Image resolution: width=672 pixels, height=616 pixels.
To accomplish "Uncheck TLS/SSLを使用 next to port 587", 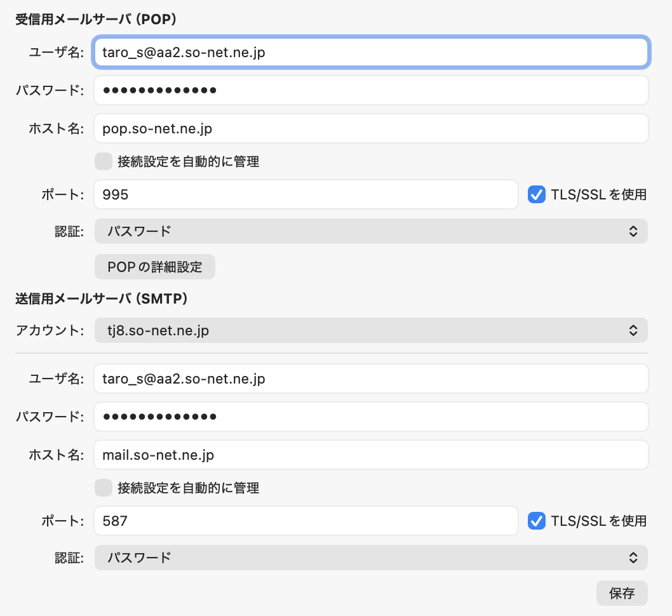I will point(537,521).
